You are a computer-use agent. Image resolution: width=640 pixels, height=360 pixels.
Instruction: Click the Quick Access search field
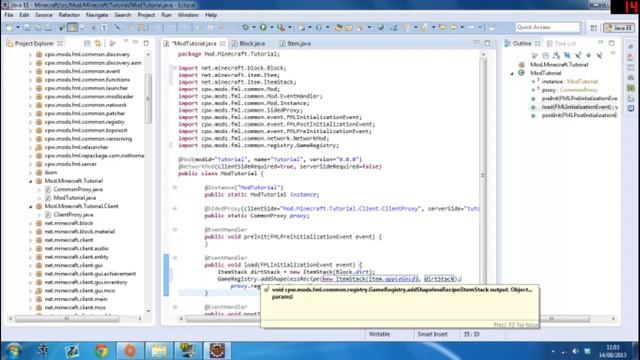547,27
